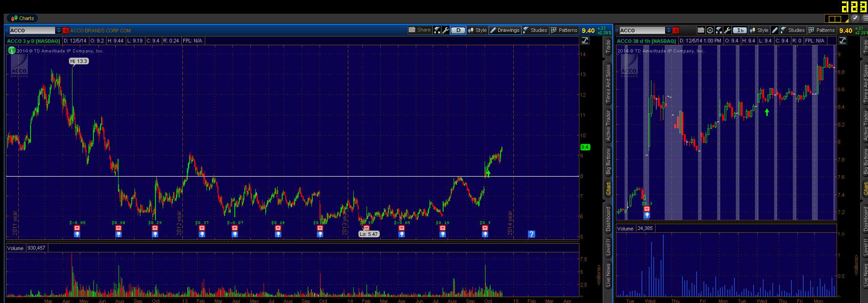Click the ACCO BRANDS CORP COM company name

pyautogui.click(x=100, y=31)
